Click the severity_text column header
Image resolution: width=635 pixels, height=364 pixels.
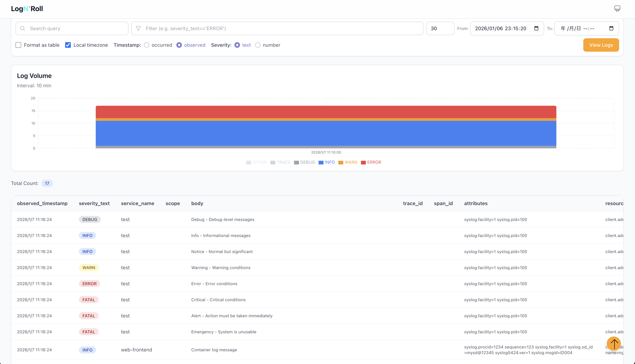(94, 203)
